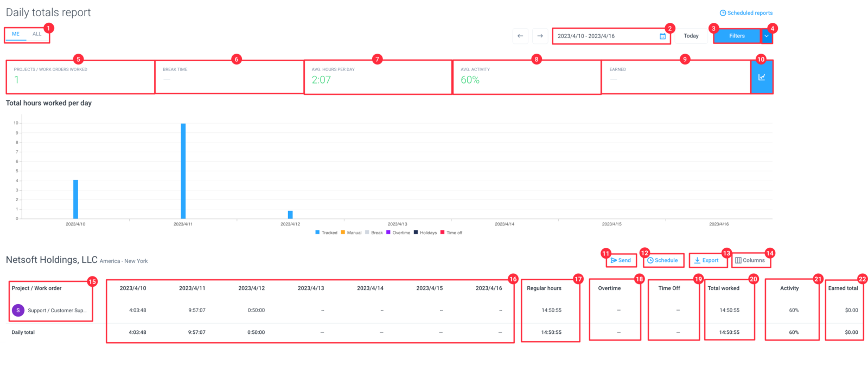Viewport: 868px width, 367px height.
Task: Switch to the ME tab
Action: coord(16,34)
